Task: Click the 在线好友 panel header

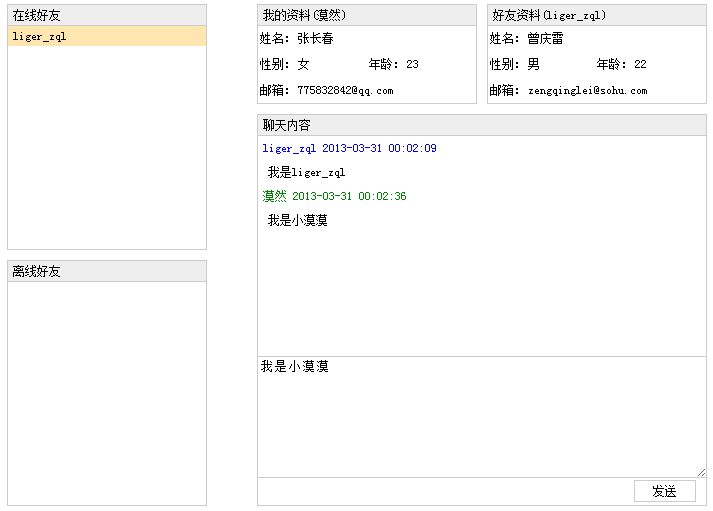Action: (x=106, y=15)
